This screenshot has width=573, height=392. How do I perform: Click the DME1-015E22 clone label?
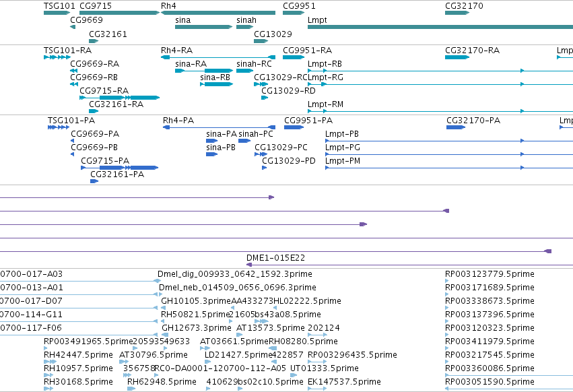tap(275, 258)
